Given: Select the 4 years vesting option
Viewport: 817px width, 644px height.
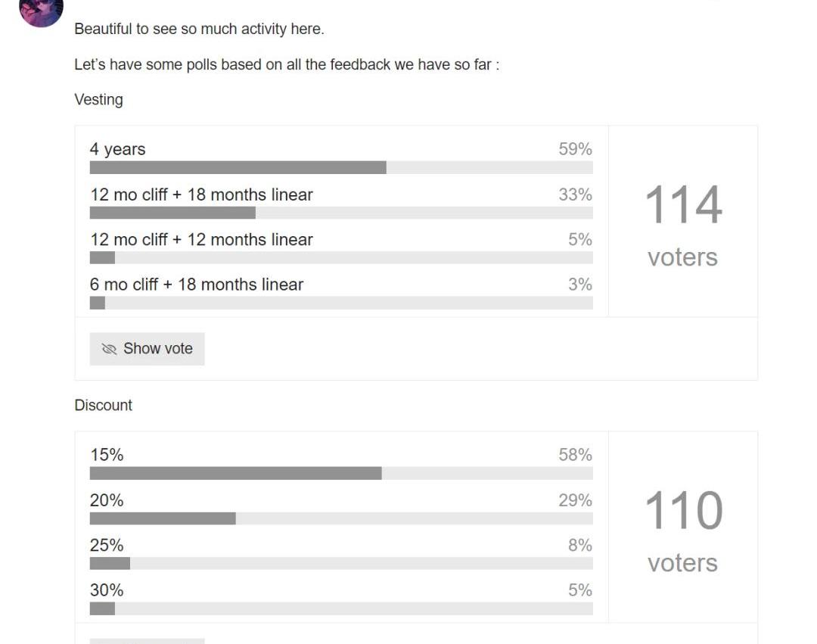Looking at the screenshot, I should pos(118,149).
